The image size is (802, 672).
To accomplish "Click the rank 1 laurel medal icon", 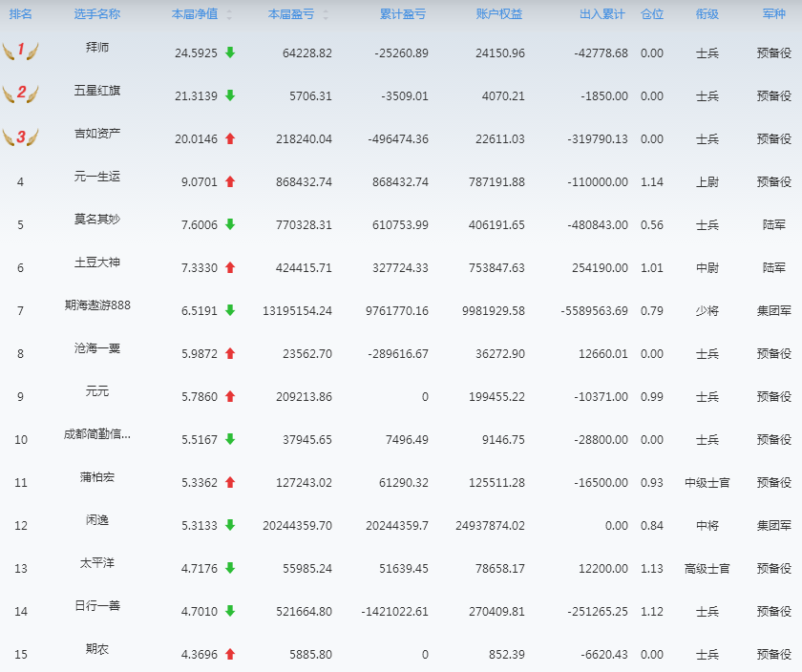I will [20, 51].
